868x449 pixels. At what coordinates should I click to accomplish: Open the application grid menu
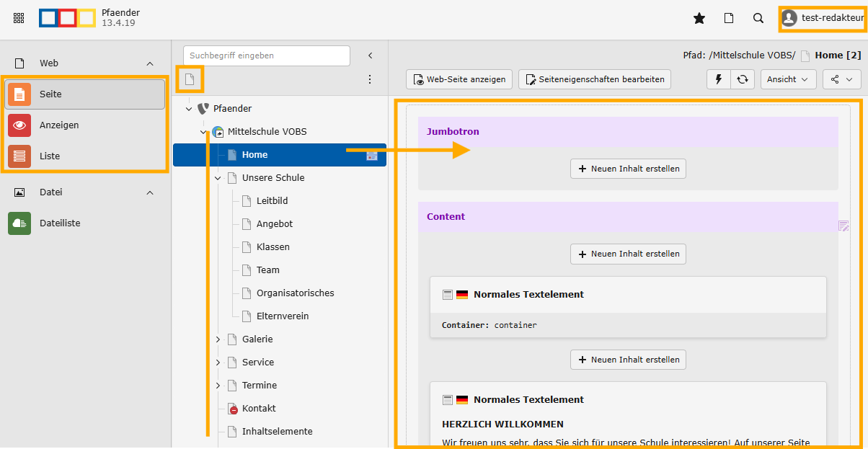pos(19,19)
